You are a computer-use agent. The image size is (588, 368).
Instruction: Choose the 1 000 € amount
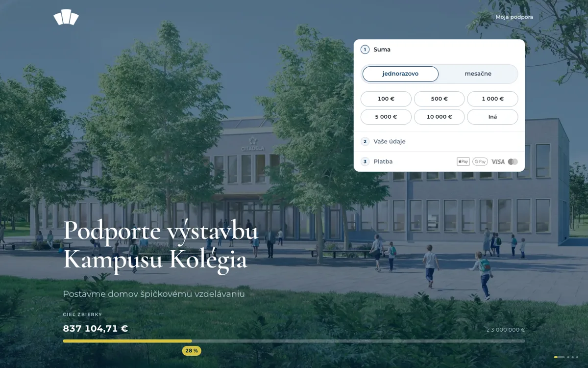click(492, 99)
